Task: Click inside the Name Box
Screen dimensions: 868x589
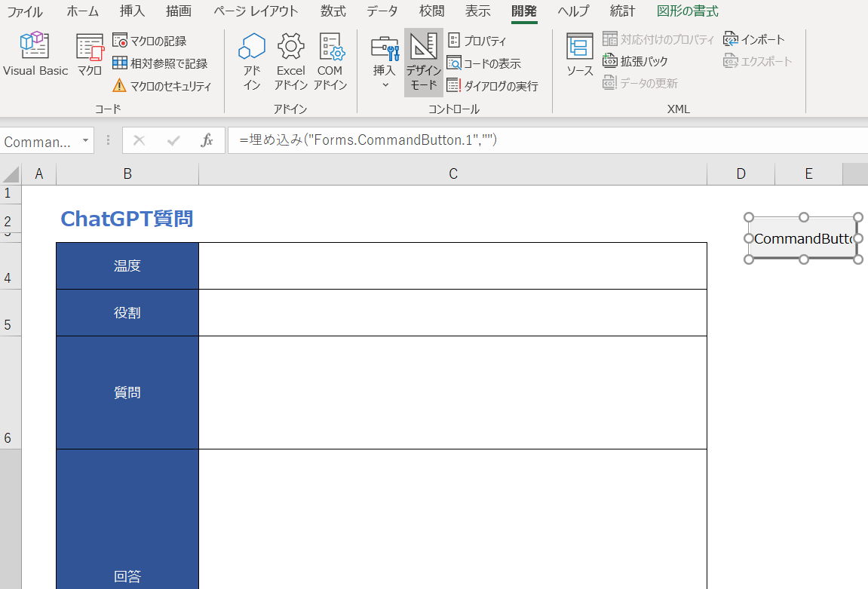Action: pos(38,142)
